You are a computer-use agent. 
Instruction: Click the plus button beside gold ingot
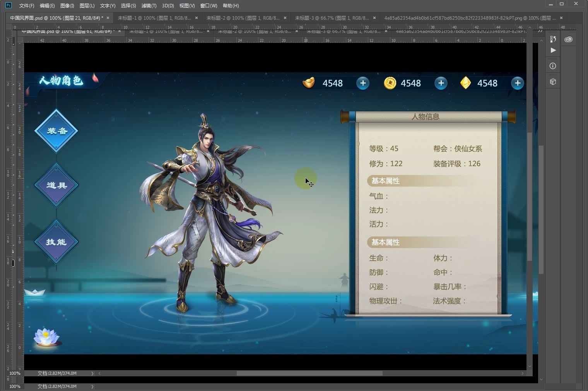point(362,83)
